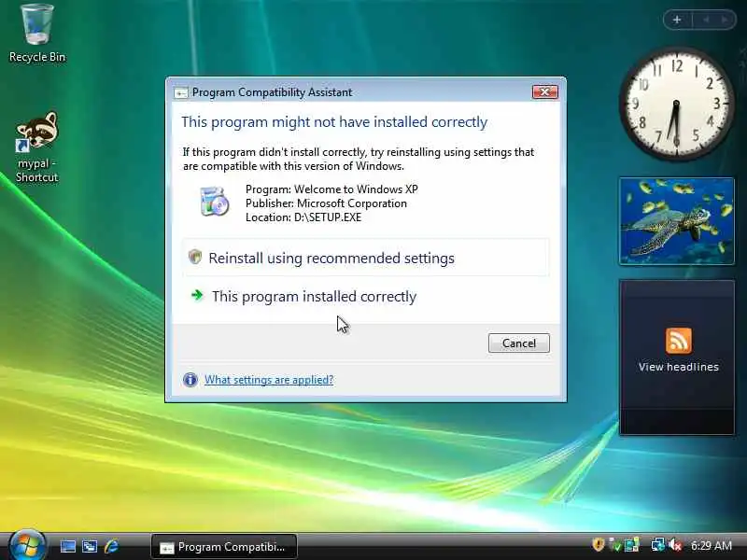Close the Program Compatibility Assistant dialog
747x560 pixels.
point(545,91)
